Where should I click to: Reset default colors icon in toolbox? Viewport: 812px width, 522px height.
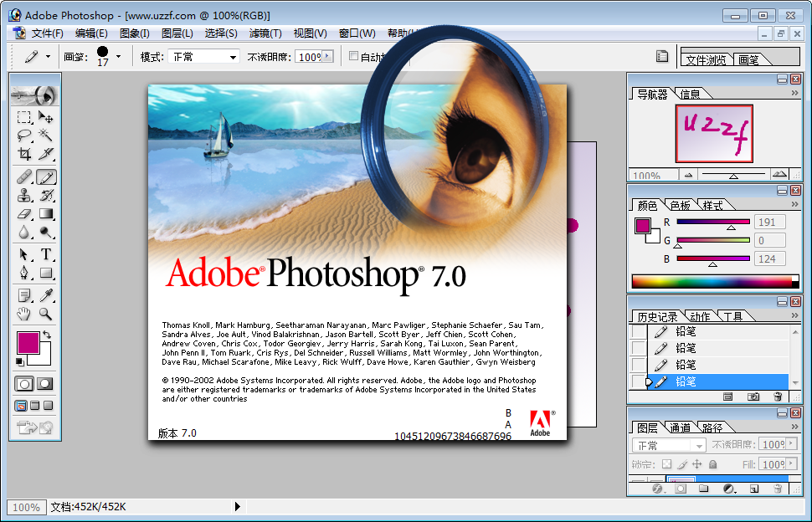click(x=20, y=361)
